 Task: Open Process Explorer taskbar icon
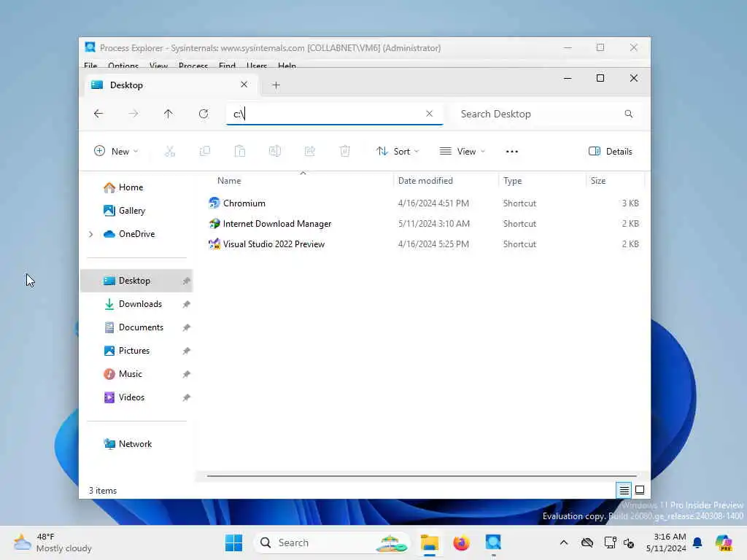click(493, 542)
